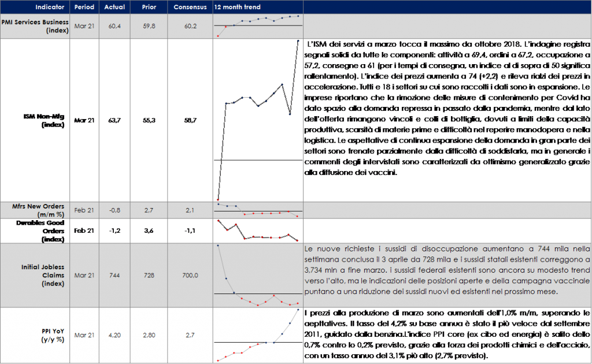Screen dimensions: 592x364
Task: Click Mfrs New Orders actual value -0,8
Action: 114,210
